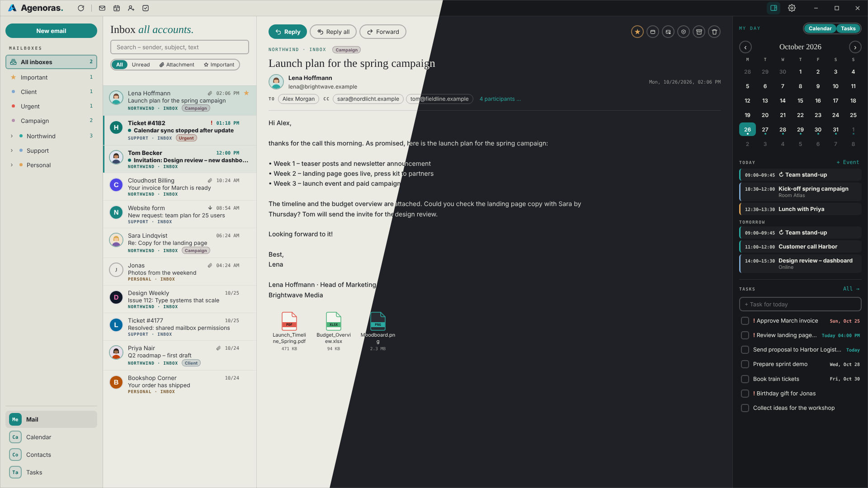The image size is (868, 488).
Task: Click the new mail envelope icon in top bar
Action: click(102, 8)
